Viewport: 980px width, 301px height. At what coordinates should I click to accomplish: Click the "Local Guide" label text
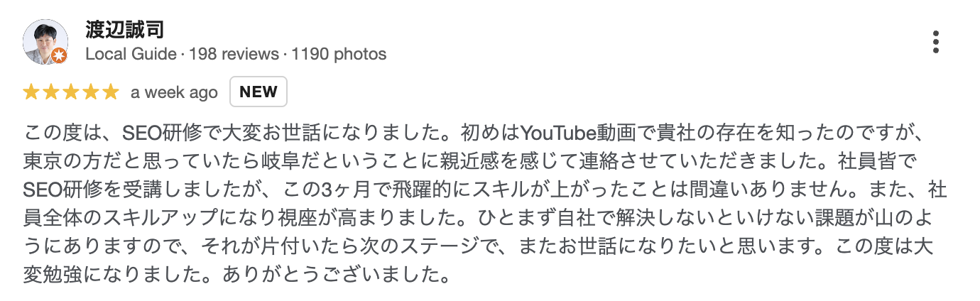[131, 54]
